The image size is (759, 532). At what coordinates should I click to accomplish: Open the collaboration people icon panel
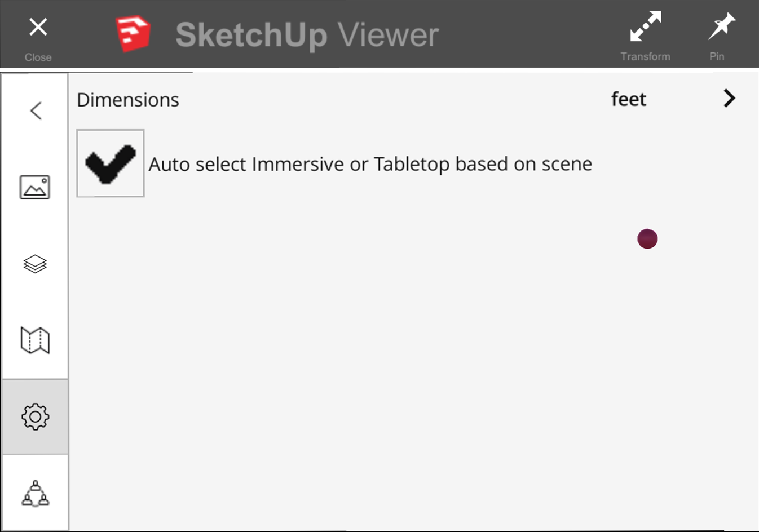coord(35,493)
